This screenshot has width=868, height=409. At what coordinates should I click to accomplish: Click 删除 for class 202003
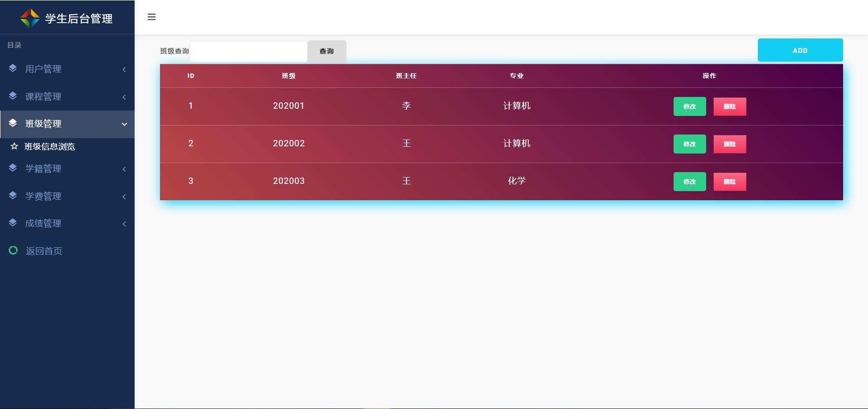click(x=730, y=182)
